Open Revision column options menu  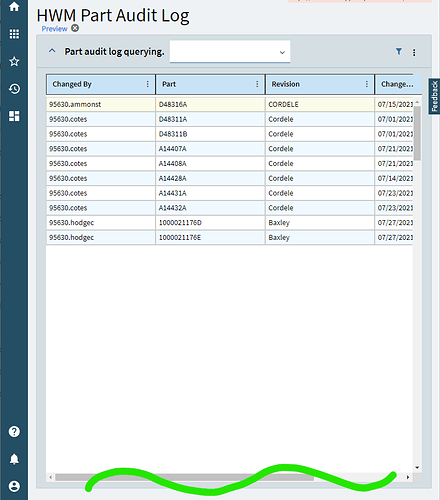coord(367,84)
